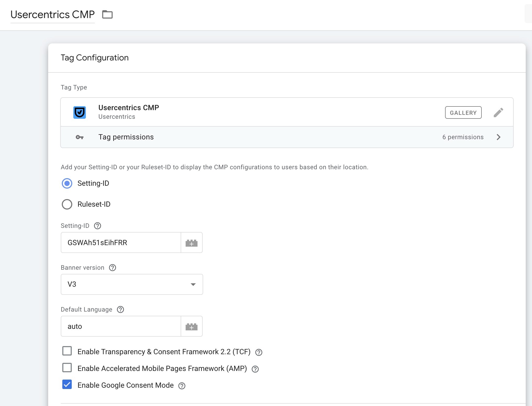This screenshot has height=406, width=532.
Task: Click help icon next to Default Language
Action: point(120,309)
